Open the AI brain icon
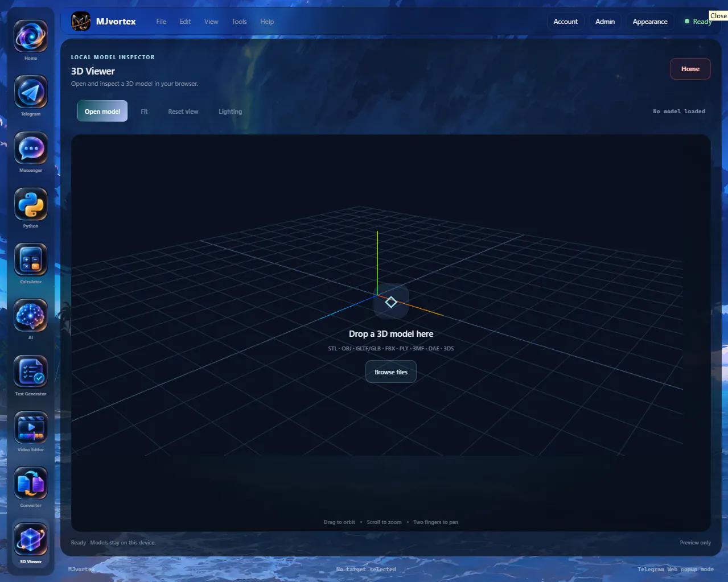 (31, 315)
